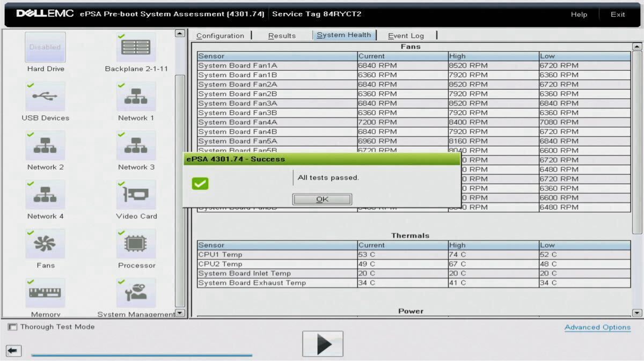
Task: Select the Network 1 device icon
Action: (x=136, y=97)
